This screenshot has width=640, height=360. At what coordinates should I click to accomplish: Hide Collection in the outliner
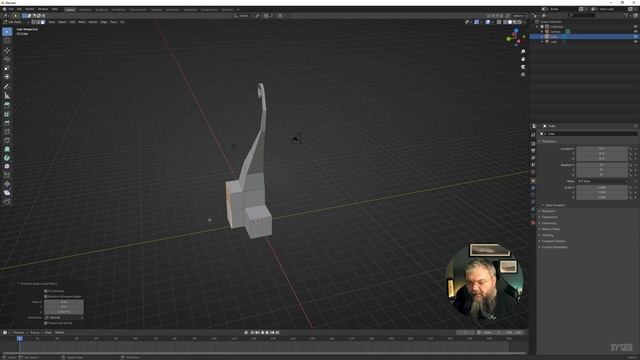pos(636,27)
